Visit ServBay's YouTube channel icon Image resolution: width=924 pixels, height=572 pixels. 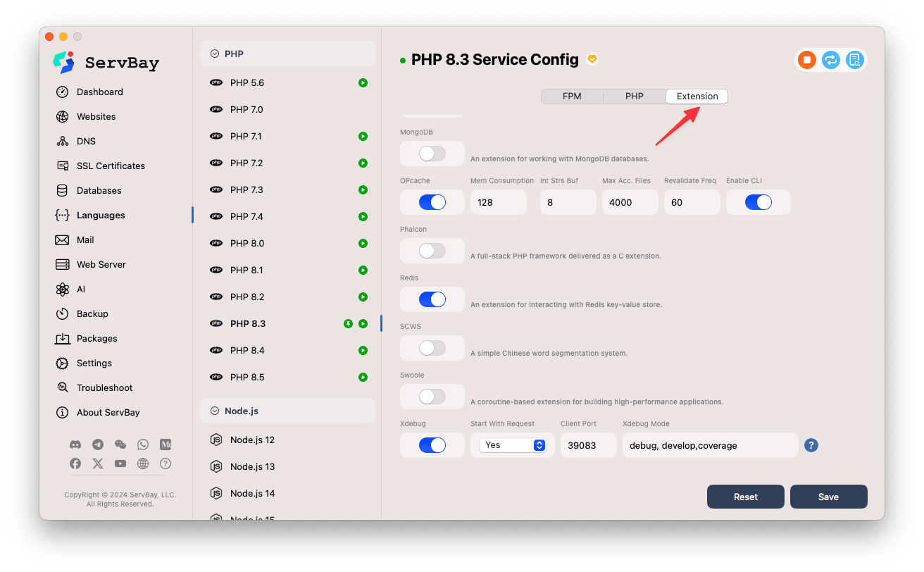(120, 464)
